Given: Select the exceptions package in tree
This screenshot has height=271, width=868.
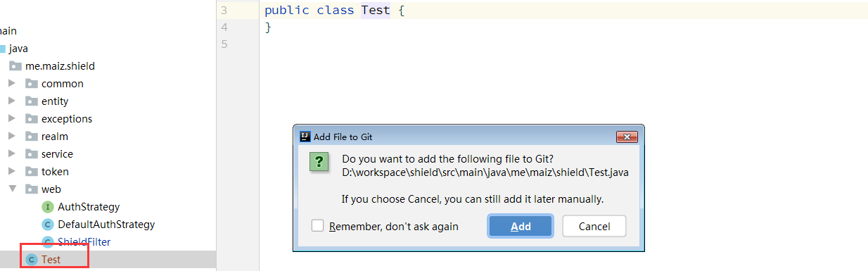Looking at the screenshot, I should pyautogui.click(x=67, y=119).
